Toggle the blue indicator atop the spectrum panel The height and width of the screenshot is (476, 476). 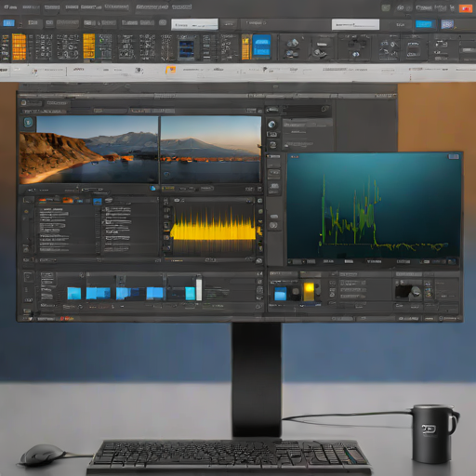coord(454,157)
